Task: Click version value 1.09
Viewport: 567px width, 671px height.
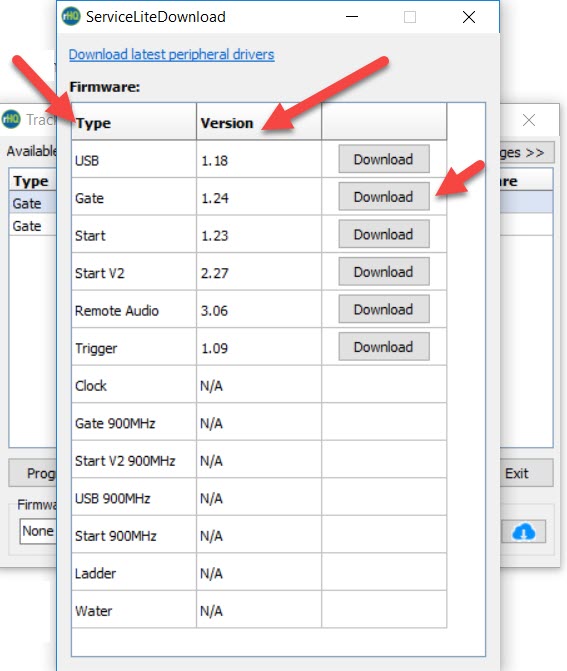Action: click(214, 348)
